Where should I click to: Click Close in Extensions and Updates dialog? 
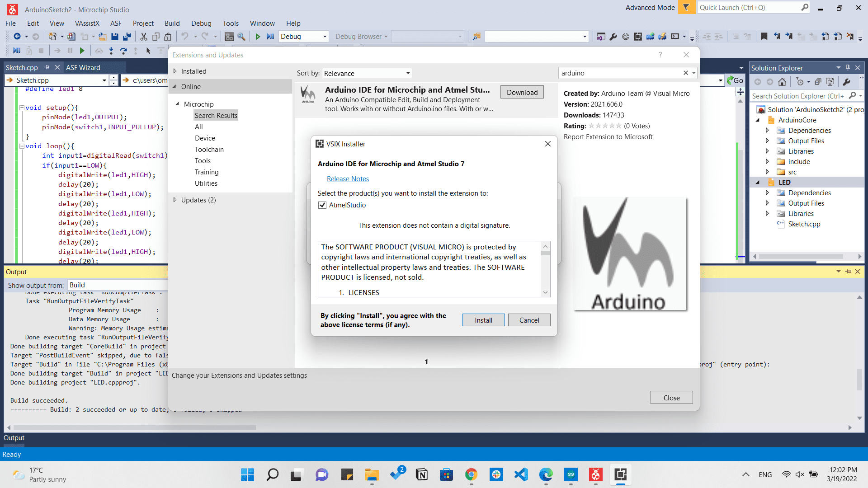(x=671, y=398)
